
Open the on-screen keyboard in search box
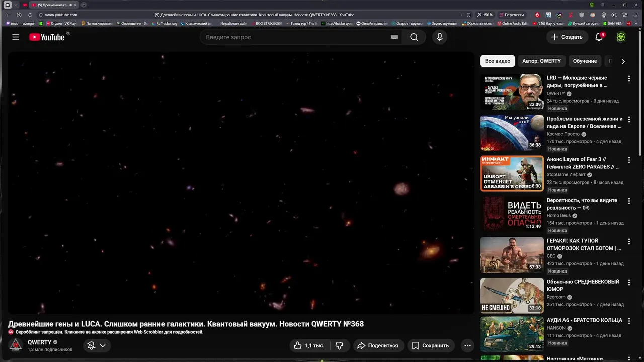point(394,37)
